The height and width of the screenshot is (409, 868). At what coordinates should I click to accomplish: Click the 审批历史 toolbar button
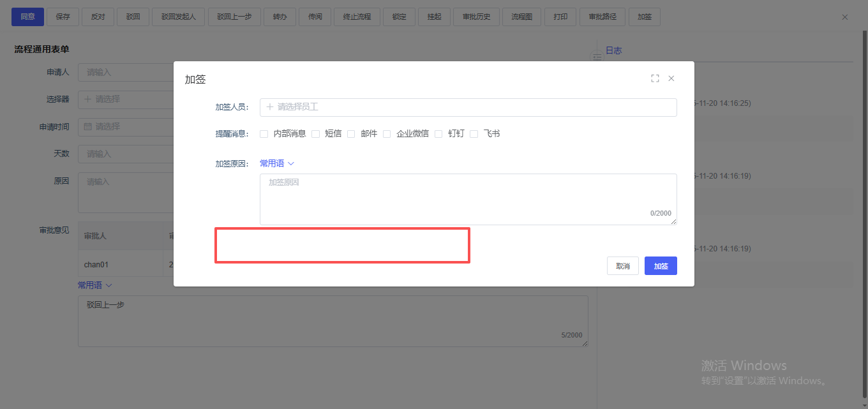pyautogui.click(x=476, y=17)
